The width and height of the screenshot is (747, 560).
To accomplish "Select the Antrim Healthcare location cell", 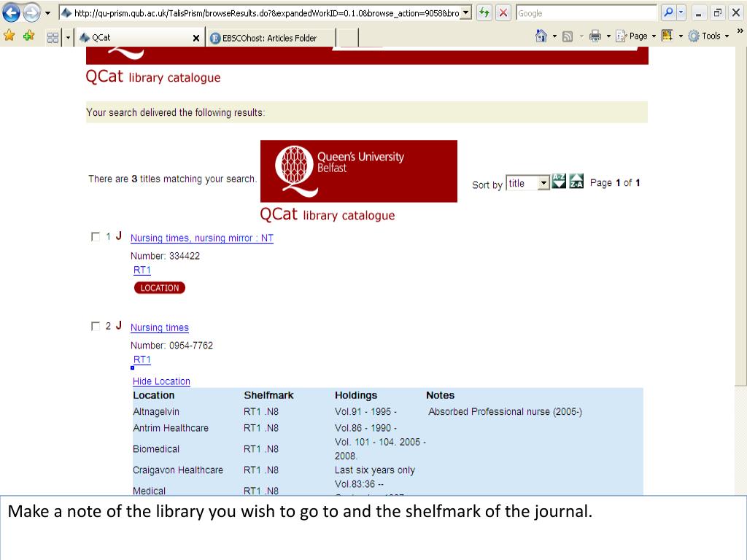I will [171, 428].
